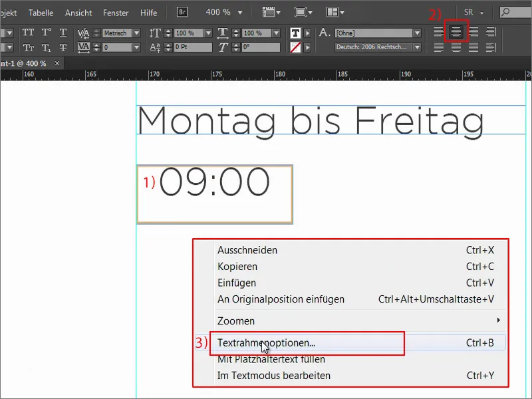Click the vertical scale icon
Screen dimensions: 532x399
pyautogui.click(x=155, y=33)
